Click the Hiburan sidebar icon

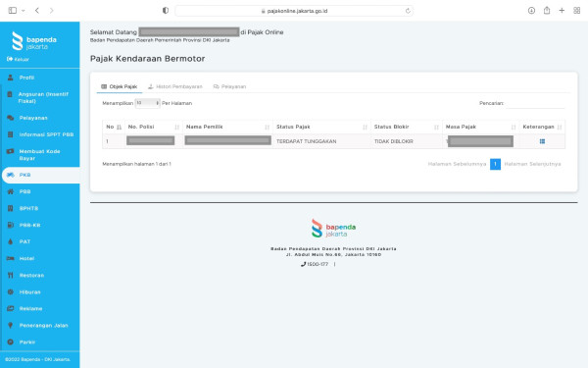[x=10, y=291]
